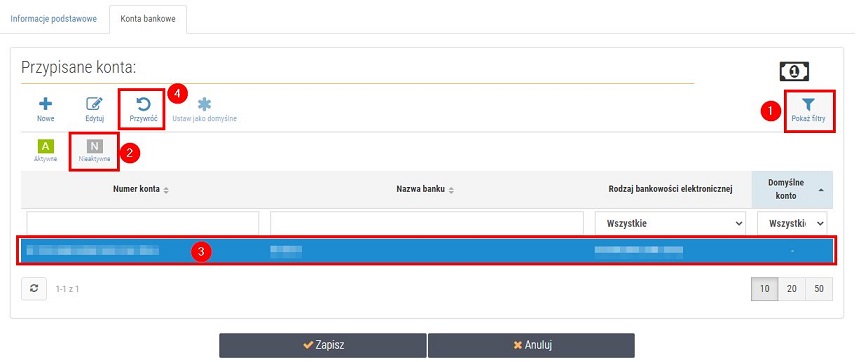This screenshot has width=861, height=362.
Task: Click the Przywróć restore icon
Action: 143,104
